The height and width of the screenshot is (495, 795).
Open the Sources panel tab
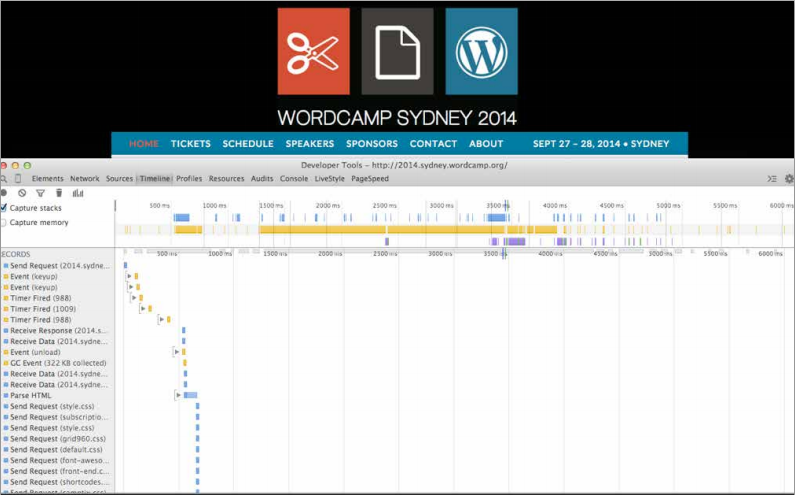pyautogui.click(x=119, y=179)
